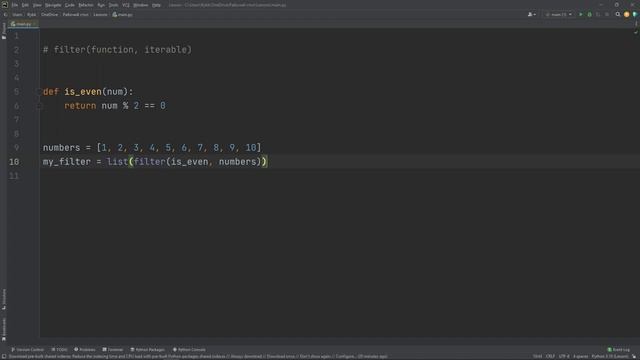640x360 pixels.
Task: Click the numbers list assignment line
Action: coord(152,148)
